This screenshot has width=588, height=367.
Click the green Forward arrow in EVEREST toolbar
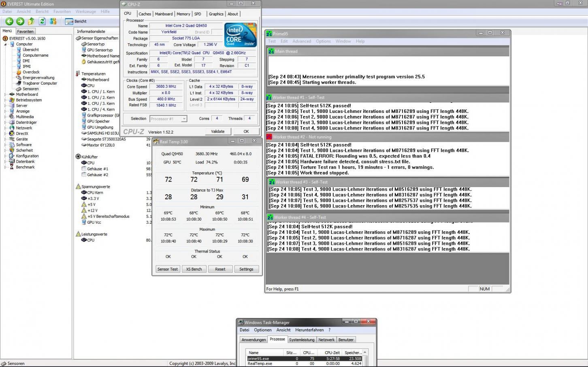(20, 21)
